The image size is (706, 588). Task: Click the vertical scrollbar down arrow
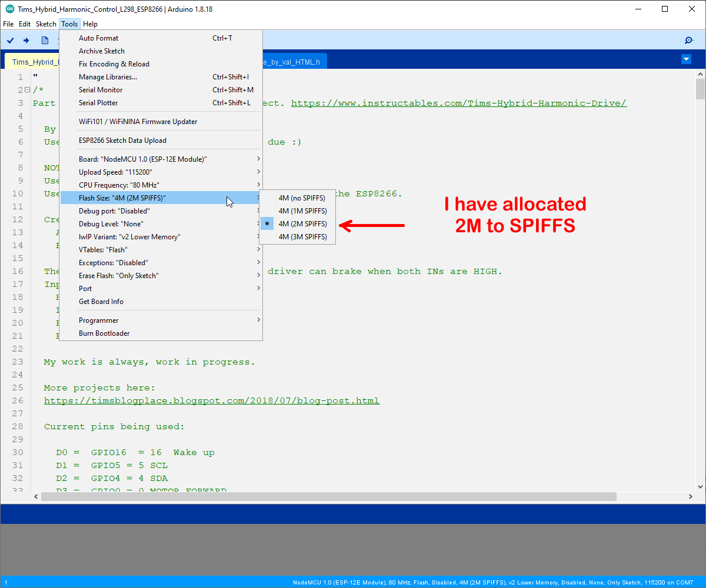coord(700,486)
